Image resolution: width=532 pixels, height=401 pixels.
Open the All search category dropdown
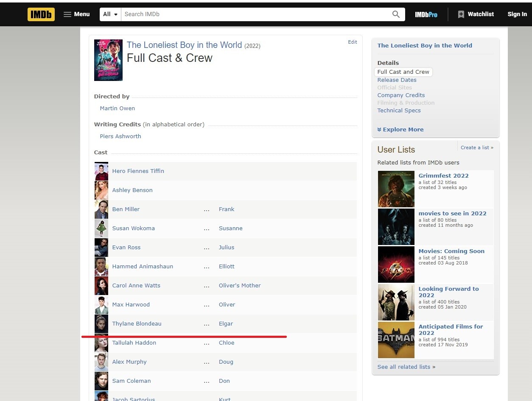110,14
